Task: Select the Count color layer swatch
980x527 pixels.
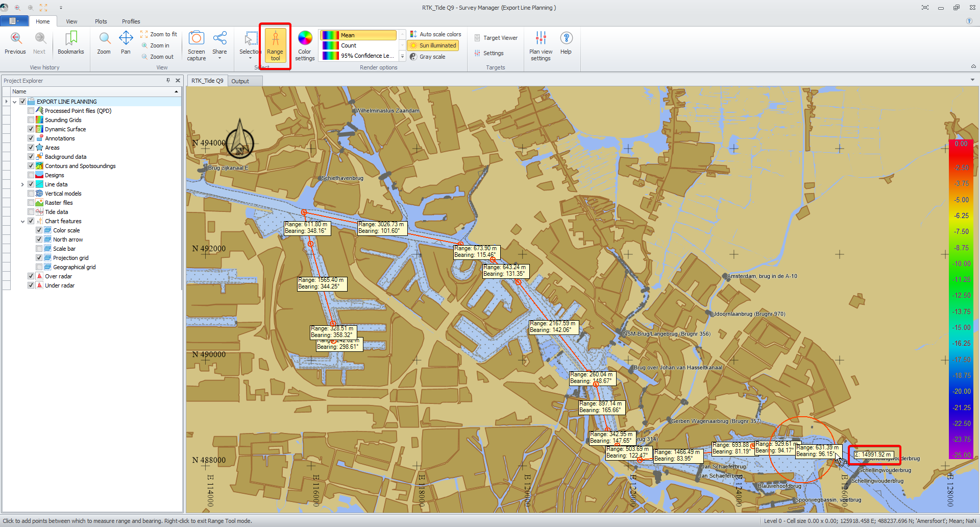Action: click(331, 45)
